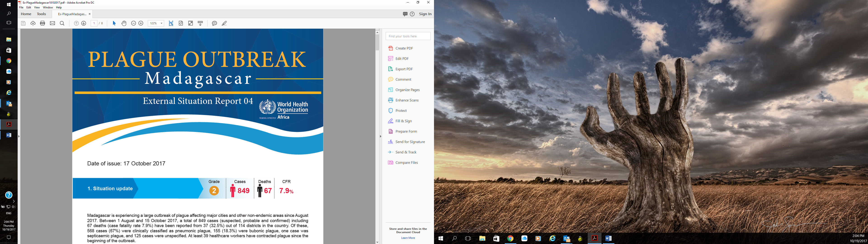Click the Find your tools here search box

[x=408, y=36]
